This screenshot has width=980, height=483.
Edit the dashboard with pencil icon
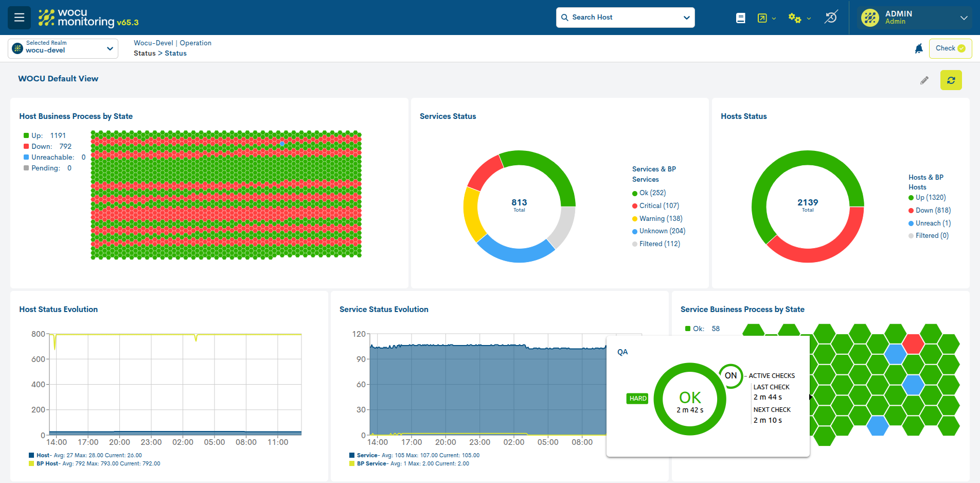[924, 80]
